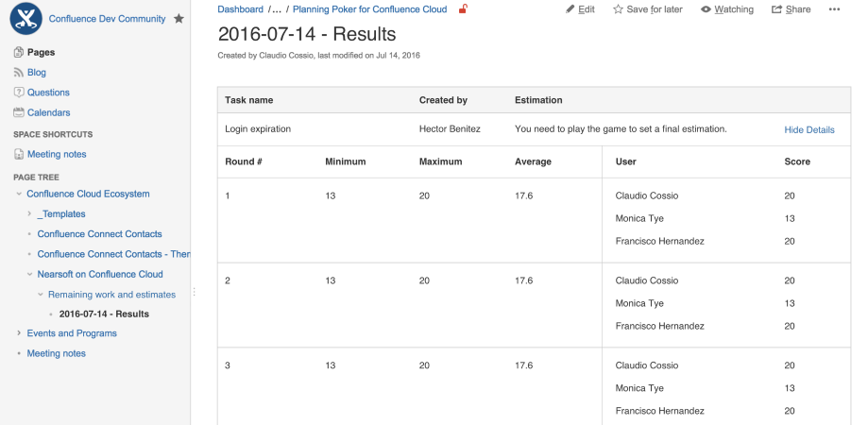Open the more actions ellipsis menu

pos(834,9)
